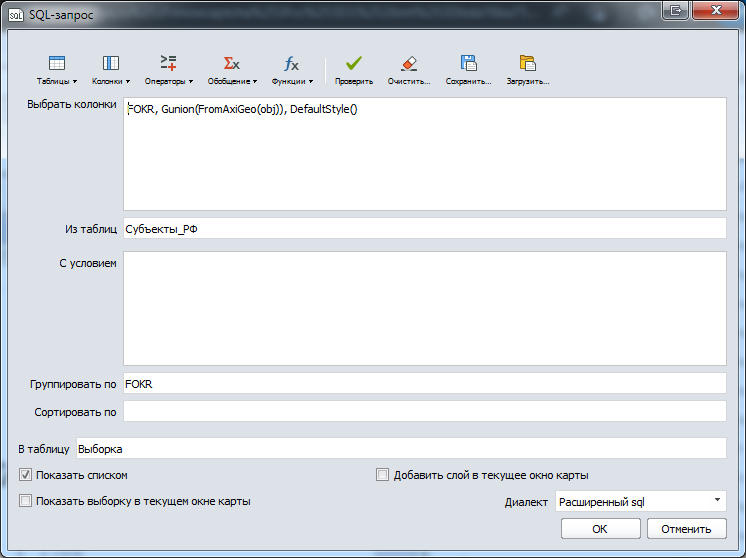Click the Колонки (Columns) icon
The image size is (746, 558).
[x=110, y=64]
